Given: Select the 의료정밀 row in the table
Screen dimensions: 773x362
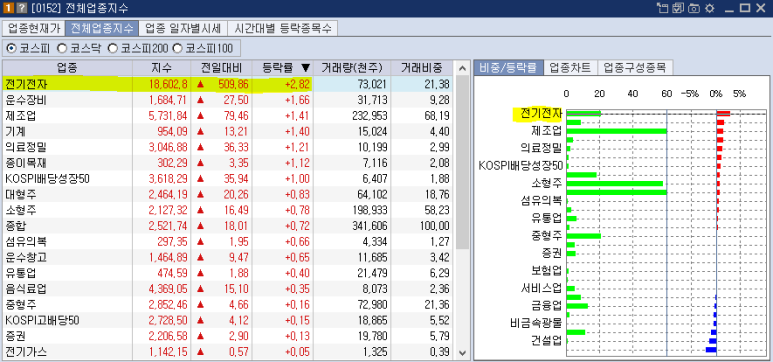Looking at the screenshot, I should click(227, 147).
